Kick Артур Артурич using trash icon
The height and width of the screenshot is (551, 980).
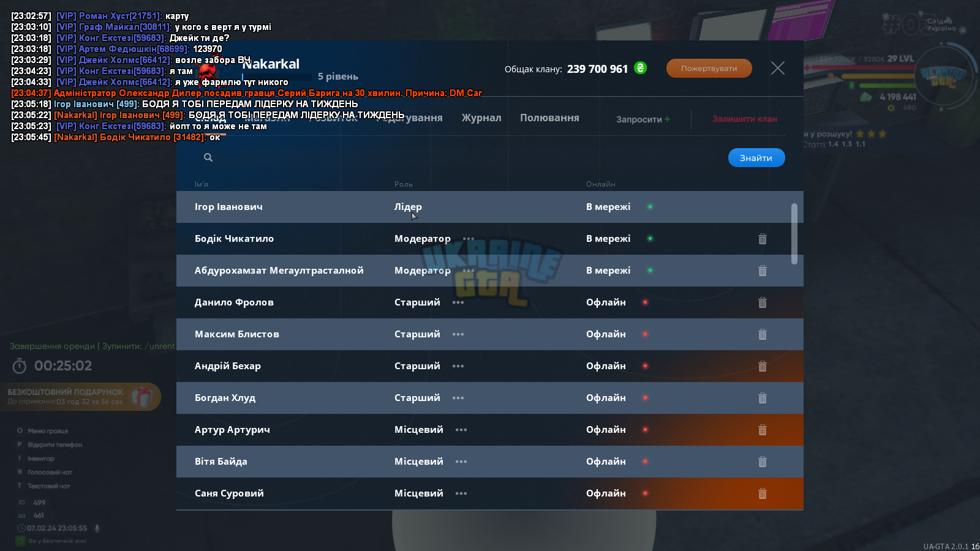click(763, 430)
